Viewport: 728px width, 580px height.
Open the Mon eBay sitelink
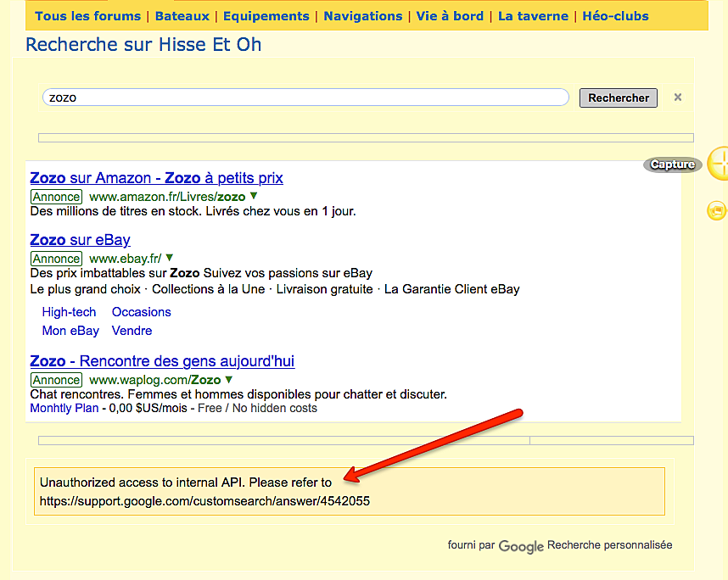[x=70, y=331]
